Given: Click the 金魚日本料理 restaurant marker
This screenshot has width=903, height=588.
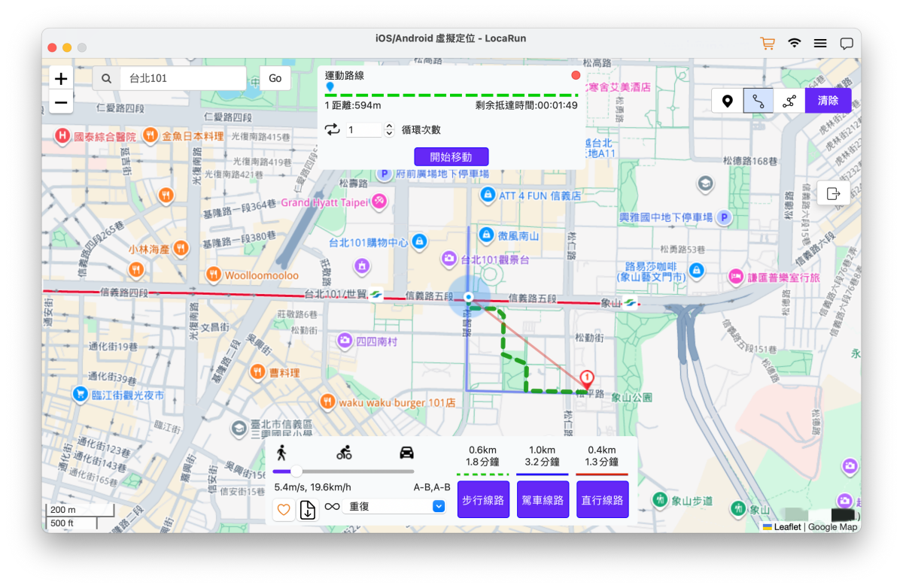Looking at the screenshot, I should click(150, 135).
